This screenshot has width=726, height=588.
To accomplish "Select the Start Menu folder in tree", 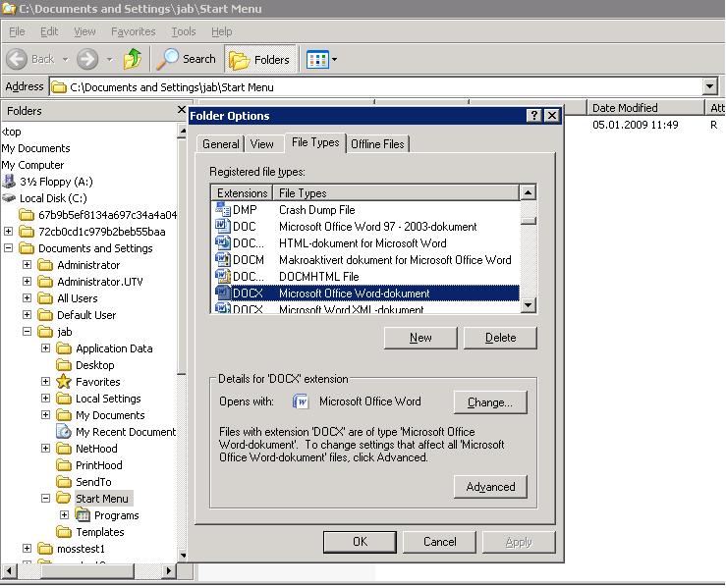I will click(102, 499).
